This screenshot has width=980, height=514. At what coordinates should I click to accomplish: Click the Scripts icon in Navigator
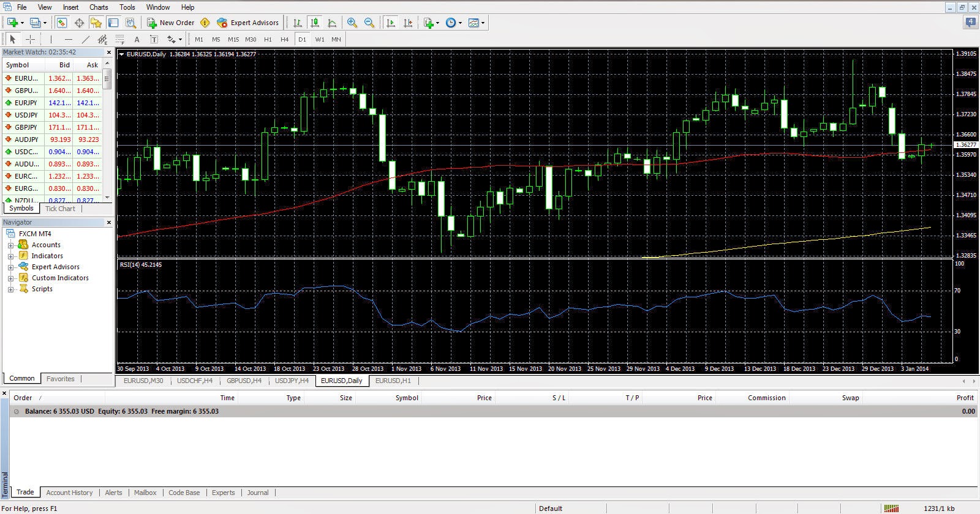coord(23,289)
